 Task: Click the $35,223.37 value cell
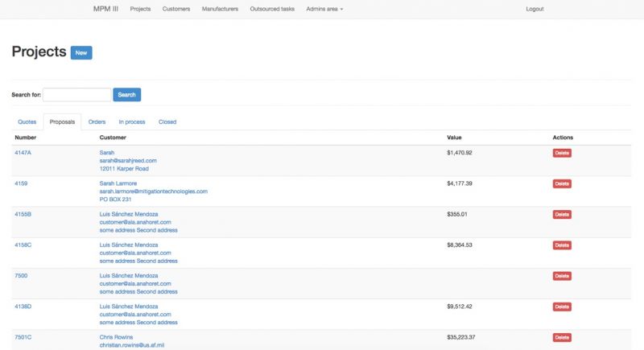pos(461,337)
